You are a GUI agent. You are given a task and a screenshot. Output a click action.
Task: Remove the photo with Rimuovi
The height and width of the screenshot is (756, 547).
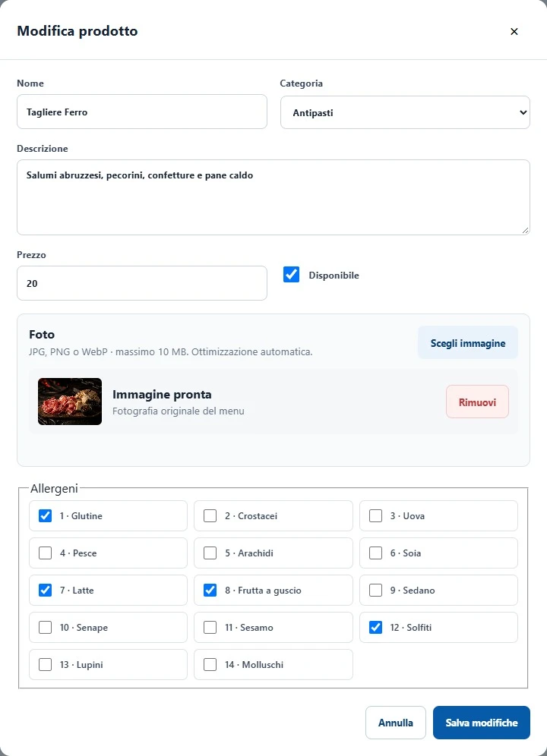(477, 402)
